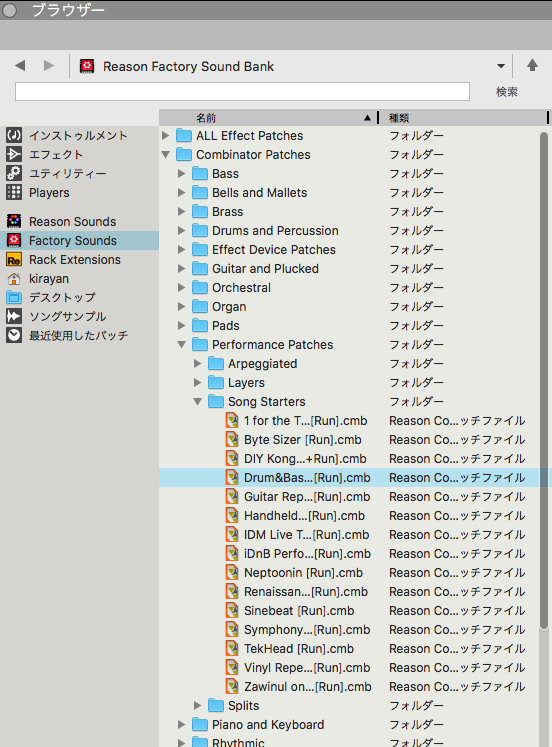552x747 pixels.
Task: Select Renaissan...[Run].cmb patch icon
Action: tap(232, 592)
